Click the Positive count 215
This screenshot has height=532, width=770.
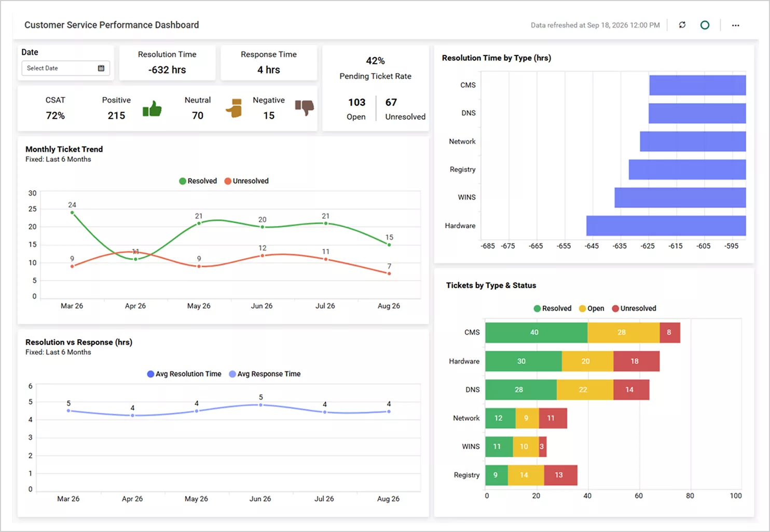[116, 116]
